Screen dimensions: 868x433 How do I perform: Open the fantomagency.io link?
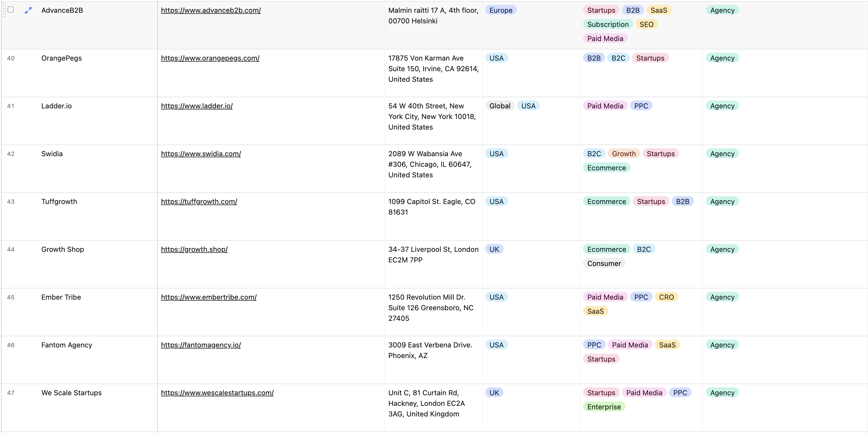point(200,345)
